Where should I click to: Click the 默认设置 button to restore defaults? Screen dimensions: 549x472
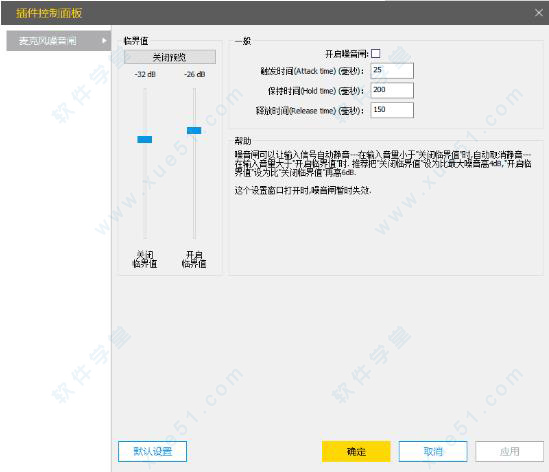pyautogui.click(x=152, y=451)
